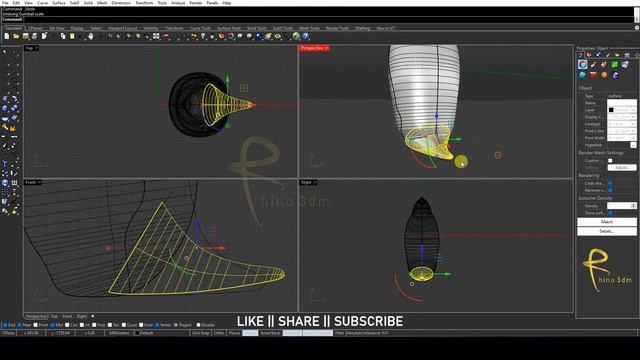Click the Hyperlink browse button
This screenshot has width=640, height=360.
[x=633, y=145]
